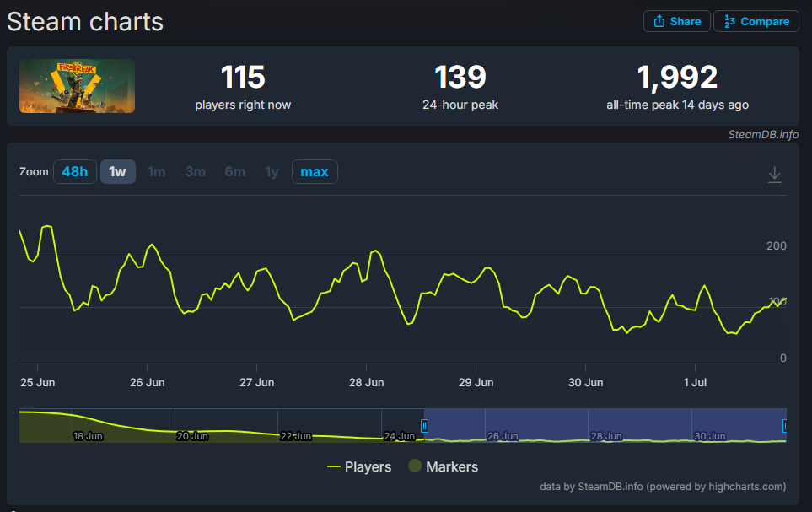This screenshot has width=812, height=512.
Task: Pick the 1y zoom option
Action: [x=272, y=172]
